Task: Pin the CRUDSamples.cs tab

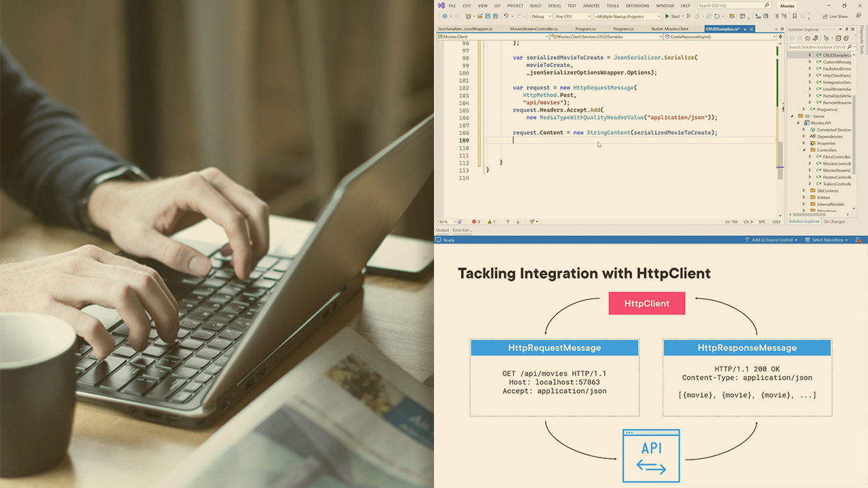Action: click(x=745, y=29)
